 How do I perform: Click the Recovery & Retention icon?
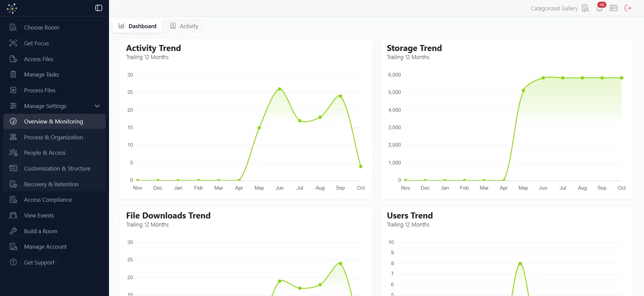pos(13,184)
